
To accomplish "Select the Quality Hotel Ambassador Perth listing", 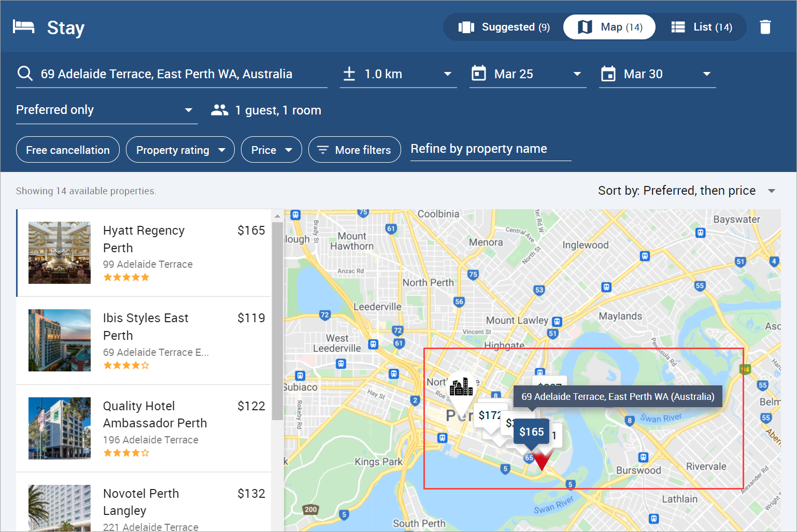I will click(x=144, y=428).
